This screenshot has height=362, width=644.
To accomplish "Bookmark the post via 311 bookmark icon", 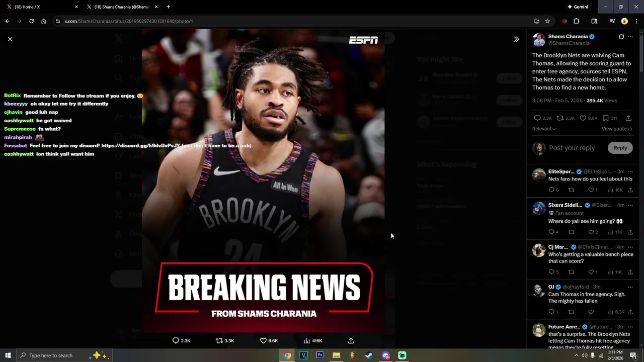I will pyautogui.click(x=606, y=118).
